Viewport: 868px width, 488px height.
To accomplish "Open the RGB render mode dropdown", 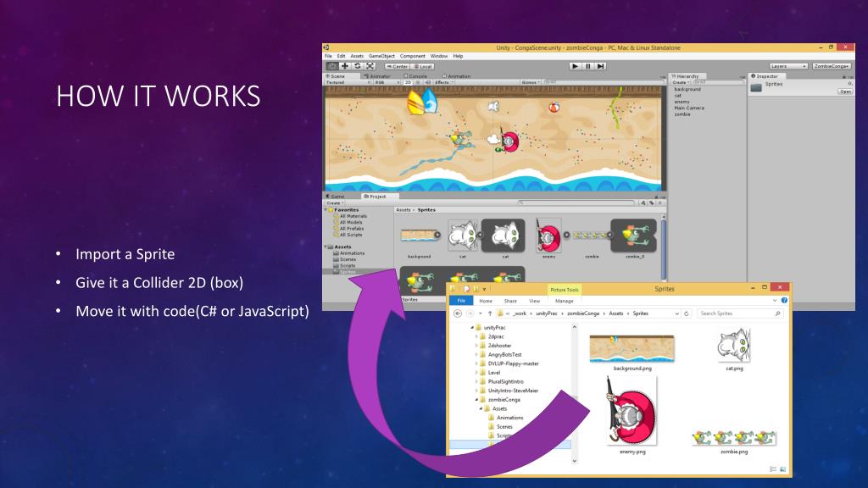I will point(387,82).
